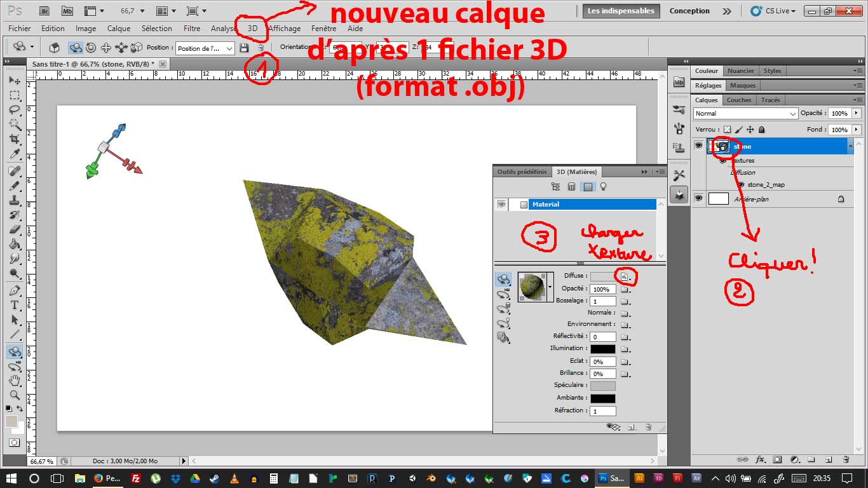This screenshot has width=868, height=488.
Task: Click the Illumination color swatch
Action: coord(602,349)
